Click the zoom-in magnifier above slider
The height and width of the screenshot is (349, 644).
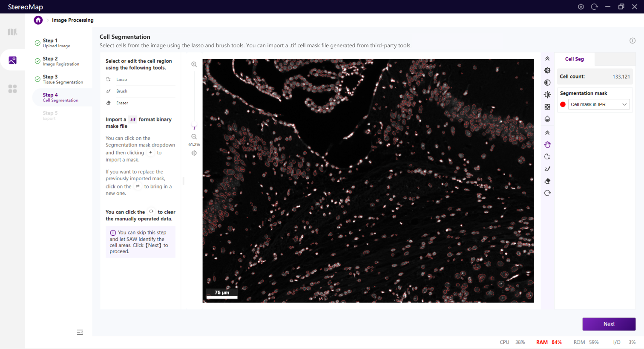[194, 64]
